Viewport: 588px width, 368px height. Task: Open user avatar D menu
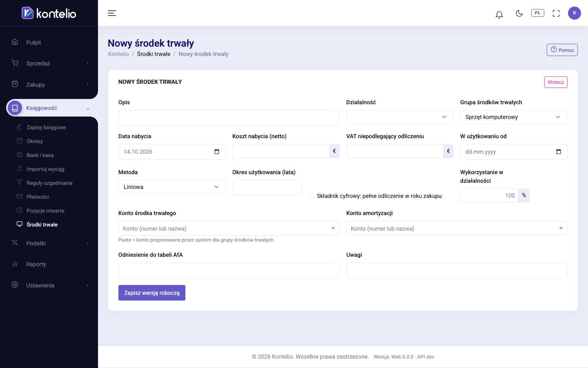(x=575, y=13)
